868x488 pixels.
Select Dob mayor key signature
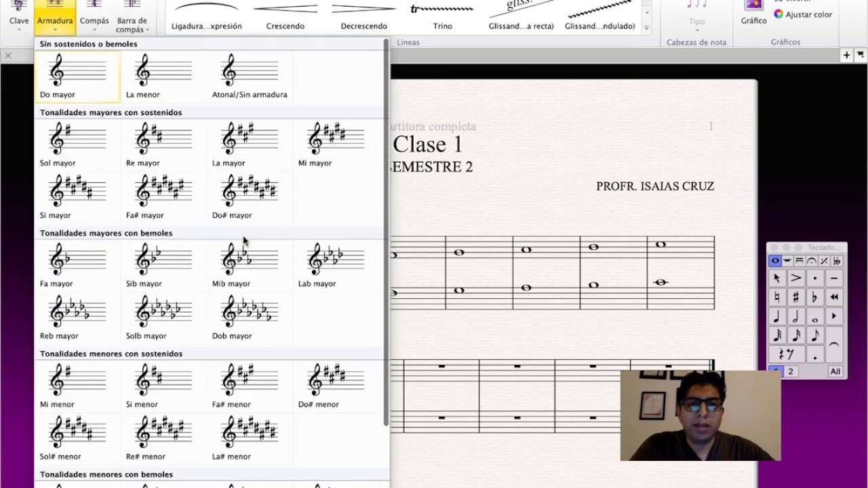(x=250, y=318)
